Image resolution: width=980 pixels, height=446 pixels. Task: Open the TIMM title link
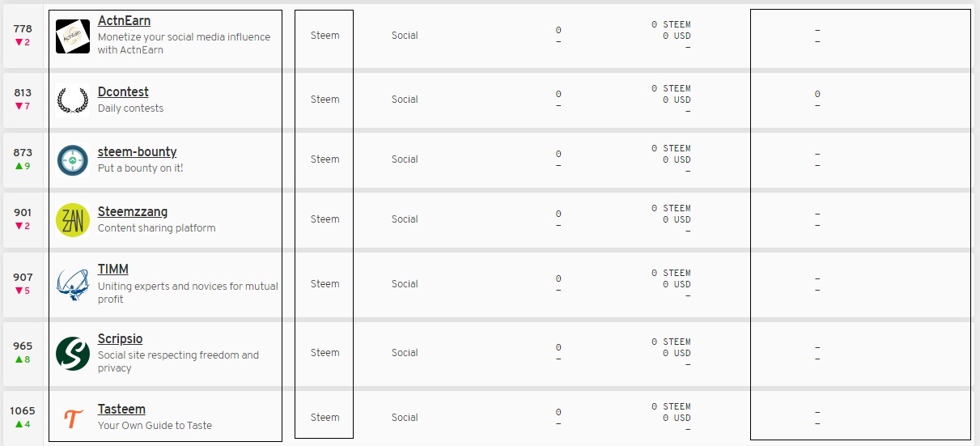tap(113, 270)
